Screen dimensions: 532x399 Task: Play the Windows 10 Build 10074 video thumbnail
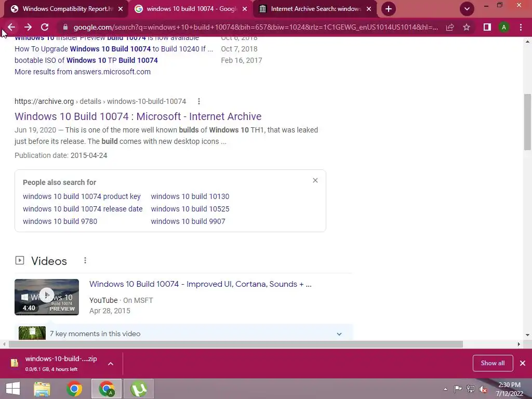pyautogui.click(x=47, y=297)
